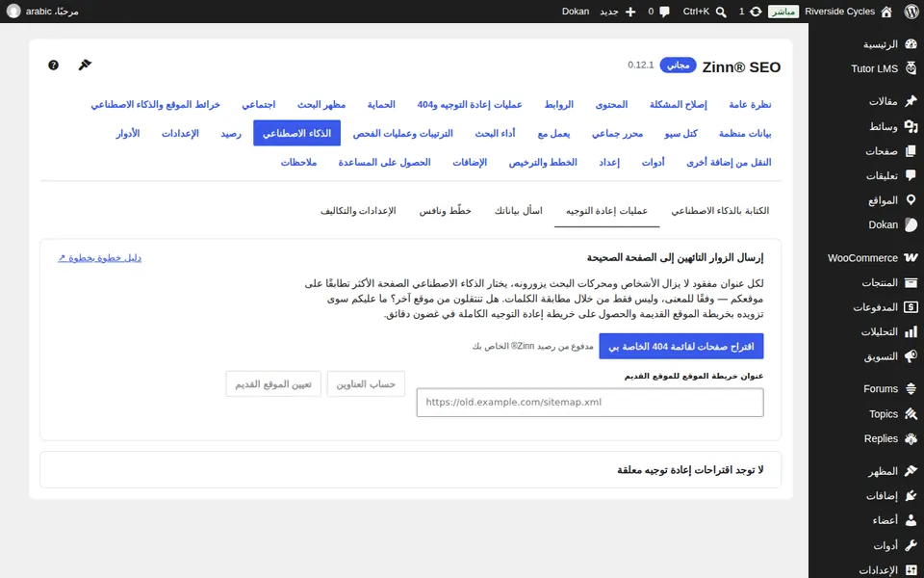Click the حساب العناوين button
This screenshot has height=578, width=924.
[x=366, y=384]
